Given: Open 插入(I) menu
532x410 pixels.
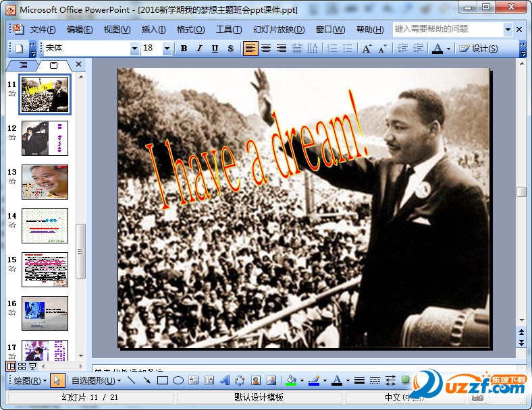Looking at the screenshot, I should [x=153, y=30].
